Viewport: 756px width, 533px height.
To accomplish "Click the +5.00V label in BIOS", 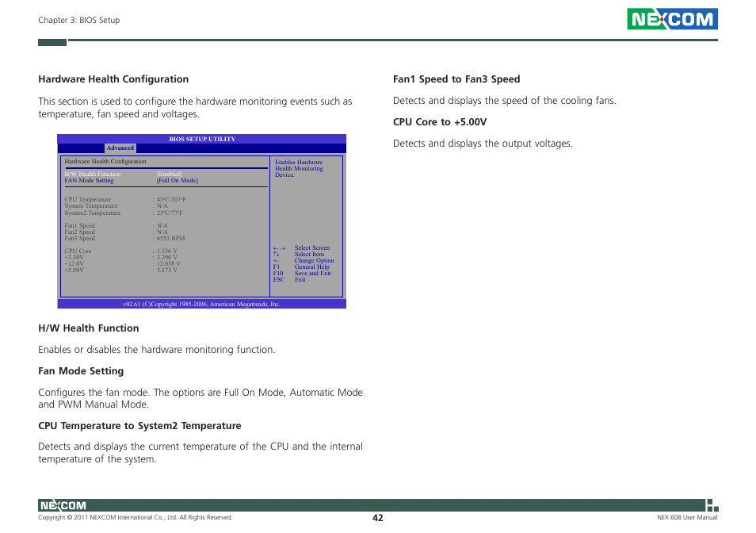I will click(74, 270).
